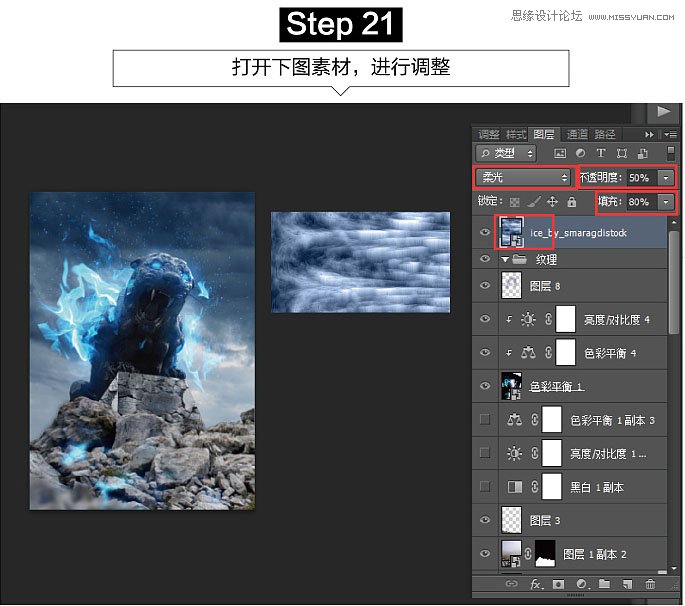Collapse the 纹理 group folder
This screenshot has width=685, height=606.
tap(505, 260)
